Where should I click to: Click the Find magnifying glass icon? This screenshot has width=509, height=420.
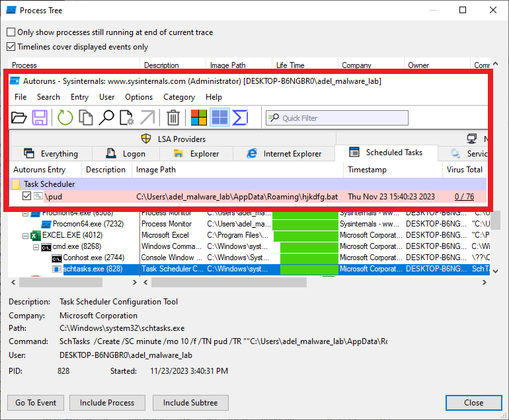pyautogui.click(x=106, y=118)
